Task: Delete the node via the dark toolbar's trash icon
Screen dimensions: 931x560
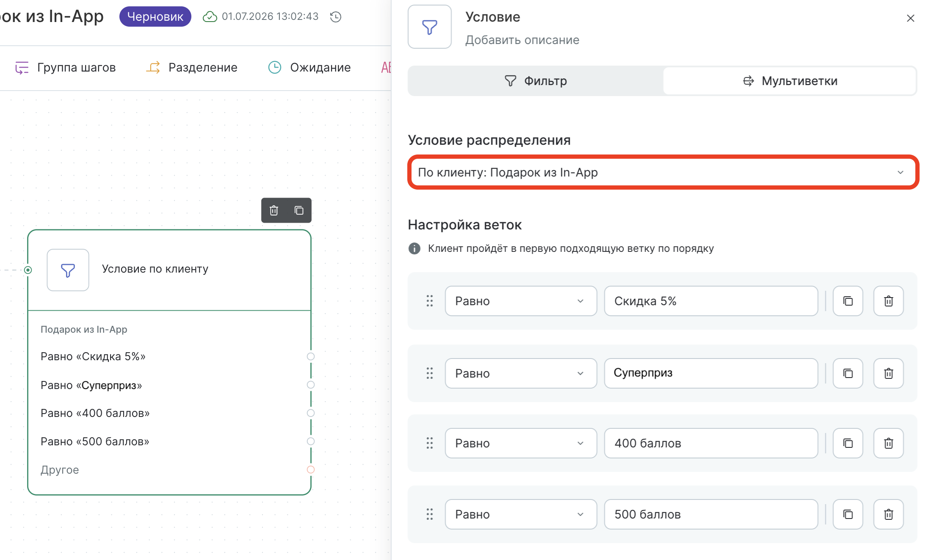Action: tap(274, 210)
